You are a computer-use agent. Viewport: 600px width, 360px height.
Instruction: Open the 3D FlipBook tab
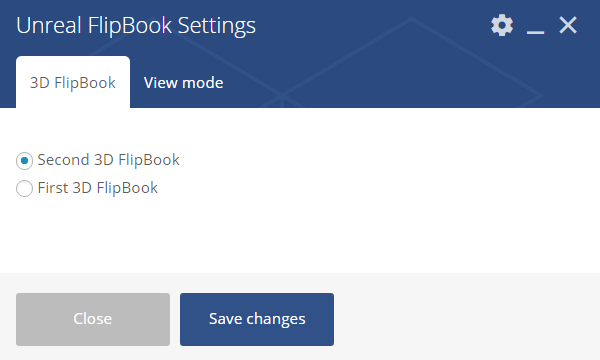(73, 82)
